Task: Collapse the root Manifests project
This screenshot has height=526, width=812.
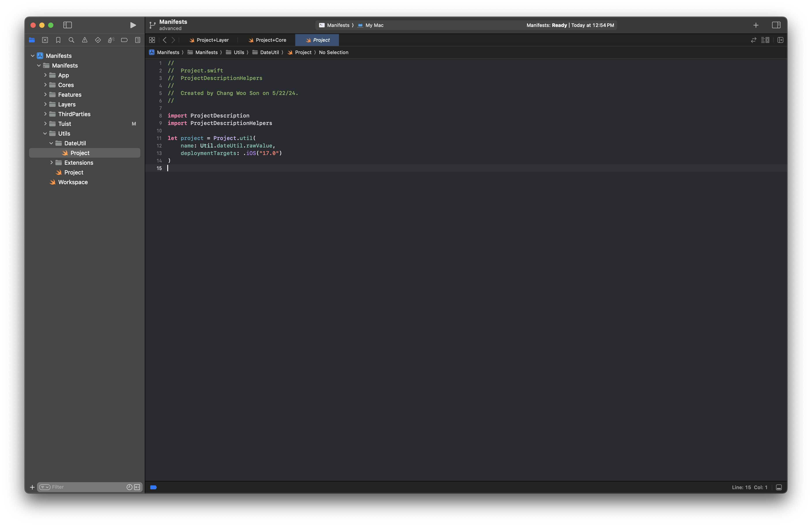Action: (x=33, y=56)
